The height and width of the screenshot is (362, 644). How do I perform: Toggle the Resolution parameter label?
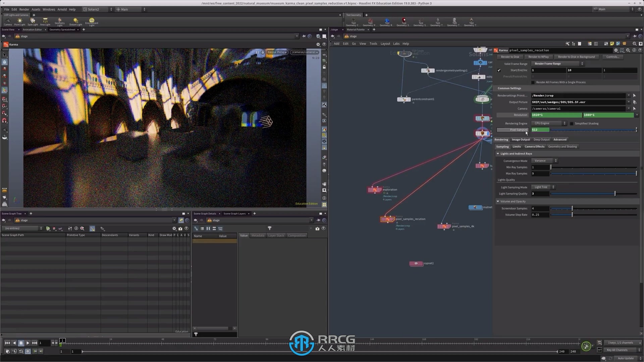click(513, 115)
